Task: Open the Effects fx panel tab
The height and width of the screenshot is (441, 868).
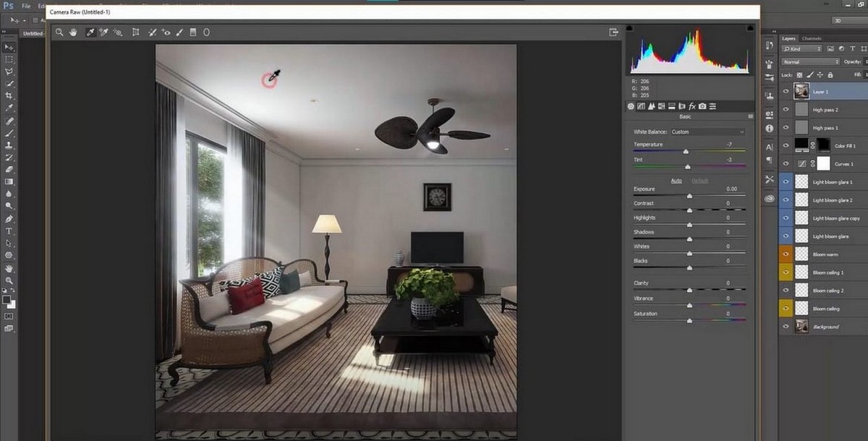Action: pos(692,106)
